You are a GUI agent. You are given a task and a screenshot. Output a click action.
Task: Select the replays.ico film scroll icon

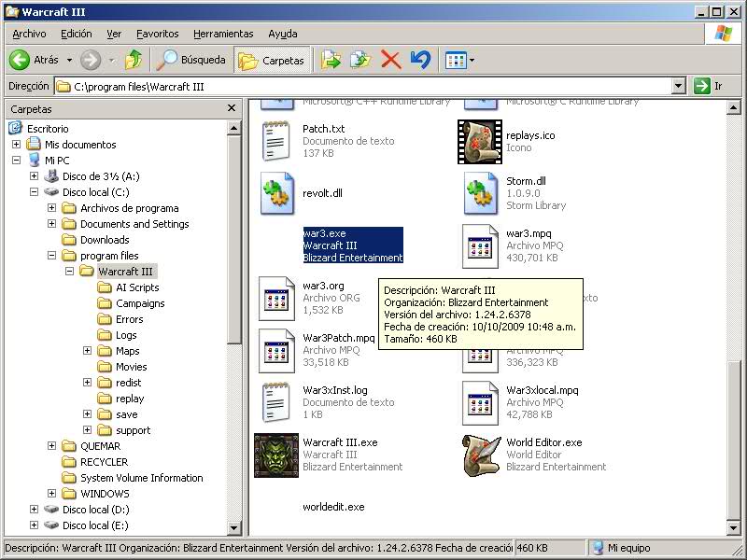pyautogui.click(x=480, y=142)
